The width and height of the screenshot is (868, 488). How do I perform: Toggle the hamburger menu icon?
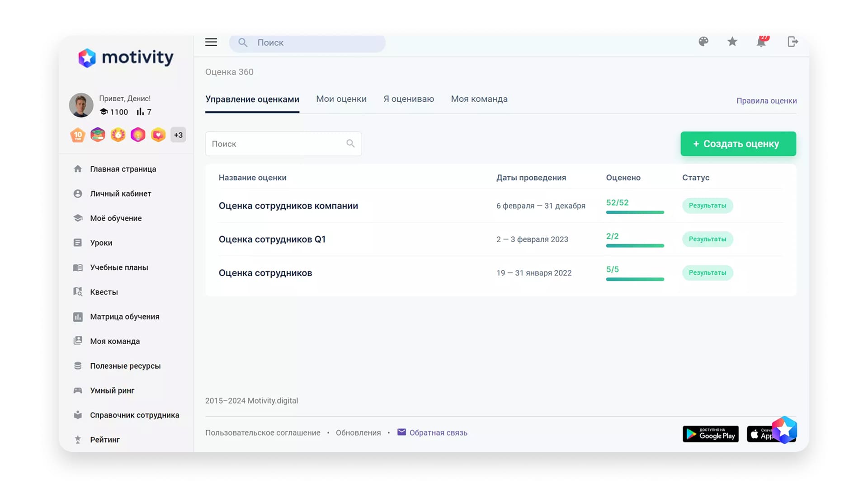click(211, 42)
